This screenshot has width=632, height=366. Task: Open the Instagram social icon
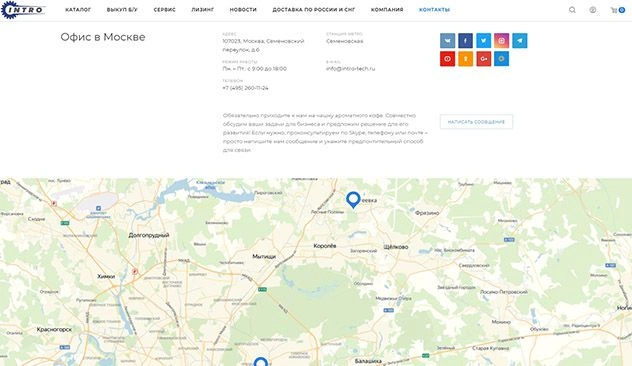[501, 41]
